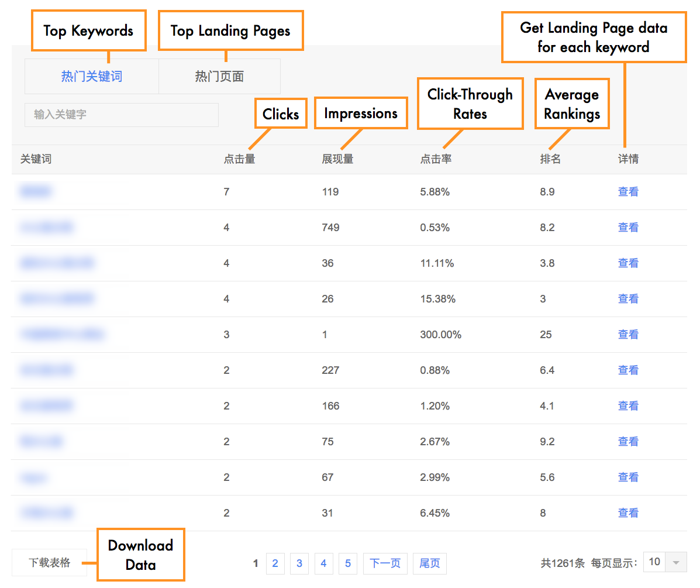The height and width of the screenshot is (588, 700).
Task: Click 查看 on the row with 300.00% CTR
Action: [627, 334]
